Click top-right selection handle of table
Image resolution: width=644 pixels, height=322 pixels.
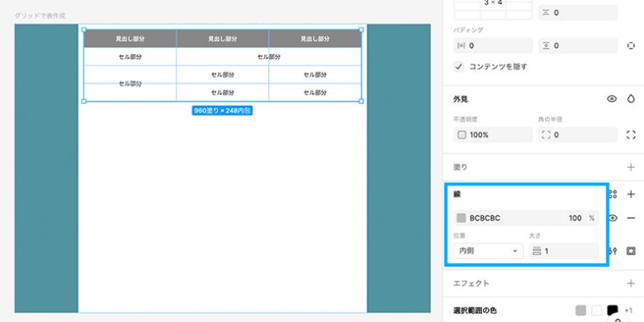[x=361, y=30]
